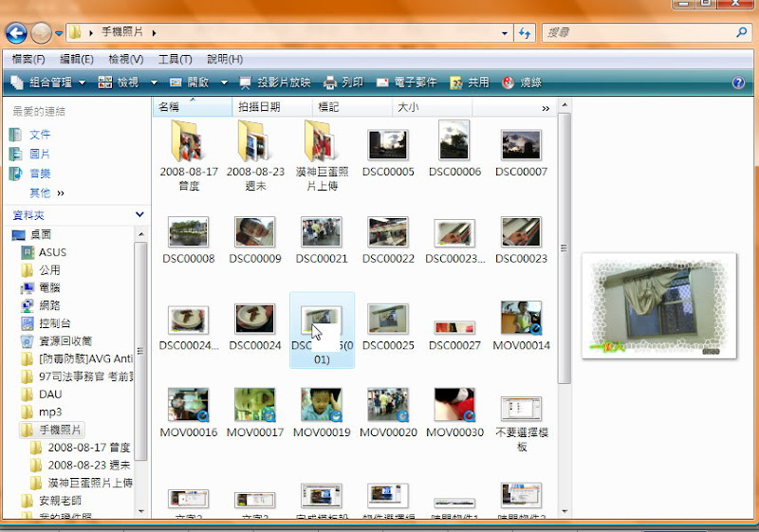
Task: Open the recent pages dropdown arrow
Action: pos(59,33)
